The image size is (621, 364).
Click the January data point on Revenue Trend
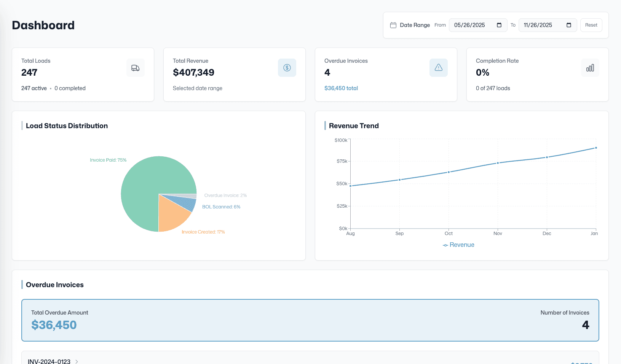(x=595, y=148)
